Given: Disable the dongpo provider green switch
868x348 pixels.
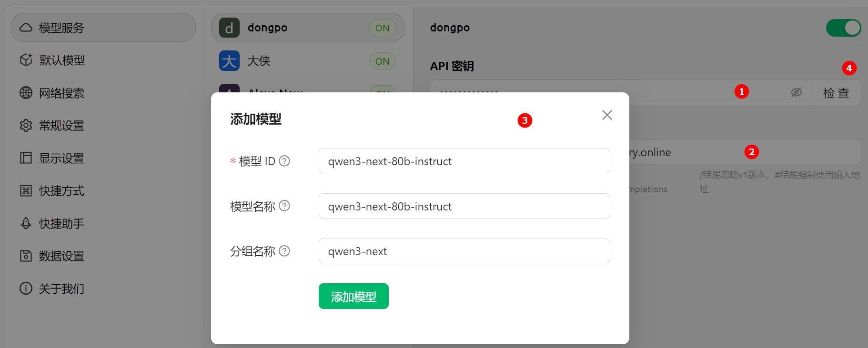Looking at the screenshot, I should point(843,28).
